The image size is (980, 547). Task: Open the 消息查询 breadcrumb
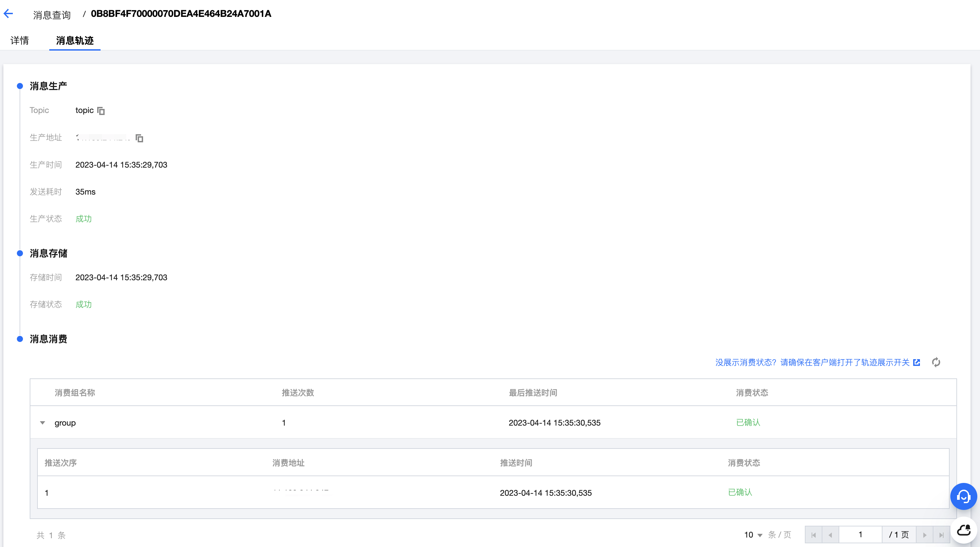pyautogui.click(x=52, y=15)
